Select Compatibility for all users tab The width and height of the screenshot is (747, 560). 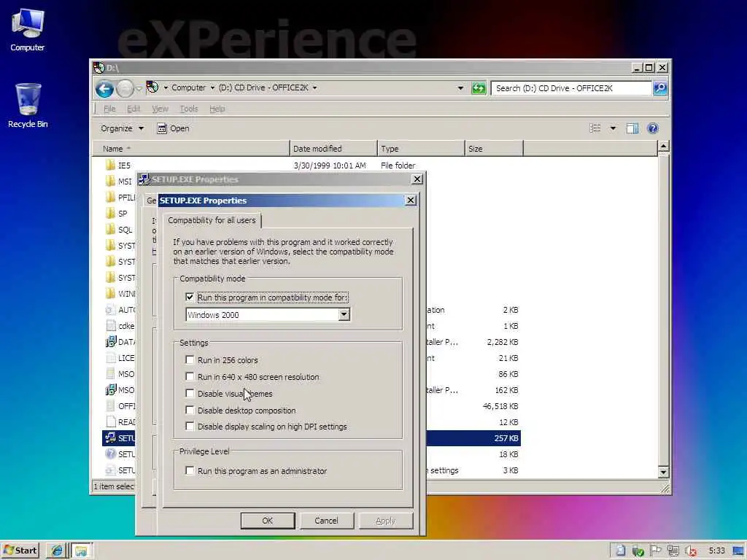pos(212,220)
